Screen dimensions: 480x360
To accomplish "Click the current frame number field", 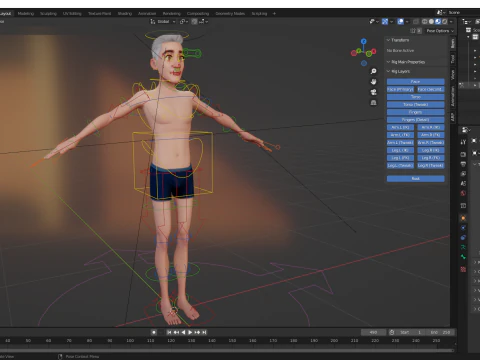I will [374, 332].
